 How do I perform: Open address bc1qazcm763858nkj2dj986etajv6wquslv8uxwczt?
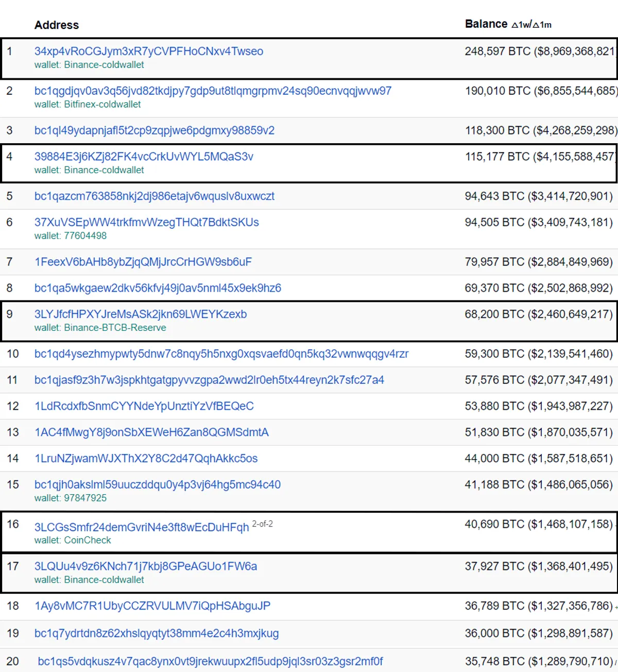click(154, 196)
